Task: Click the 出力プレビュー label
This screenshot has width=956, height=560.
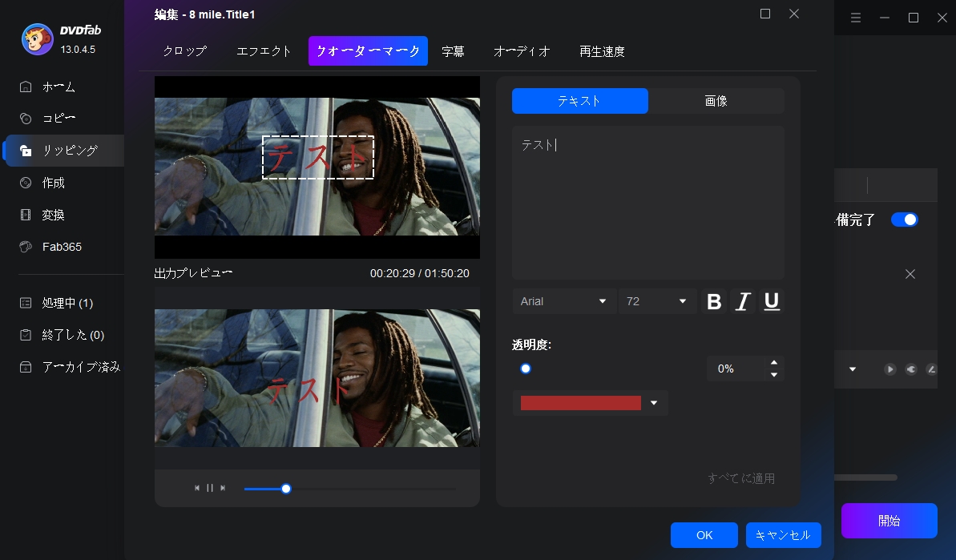Action: 193,273
